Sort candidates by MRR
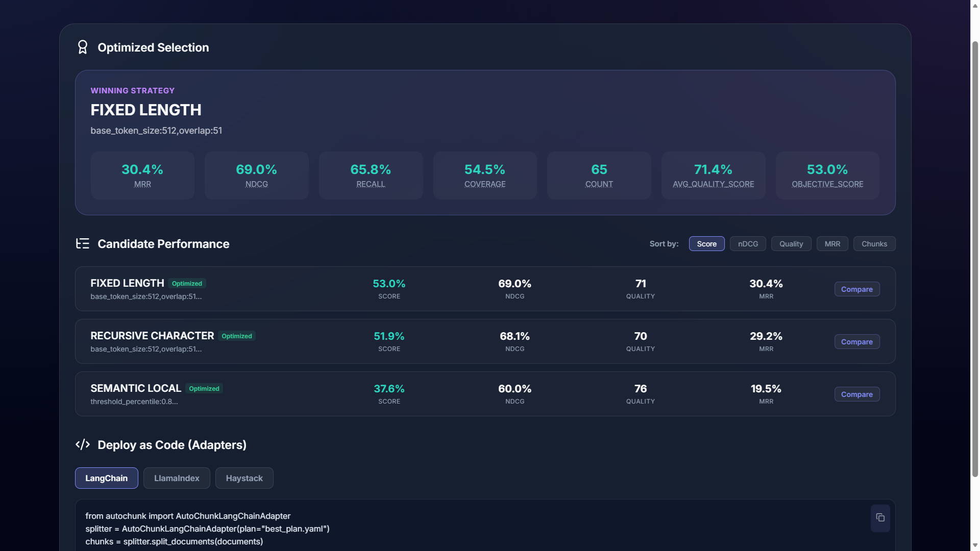Screen dimensions: 980x551 [x=832, y=244]
